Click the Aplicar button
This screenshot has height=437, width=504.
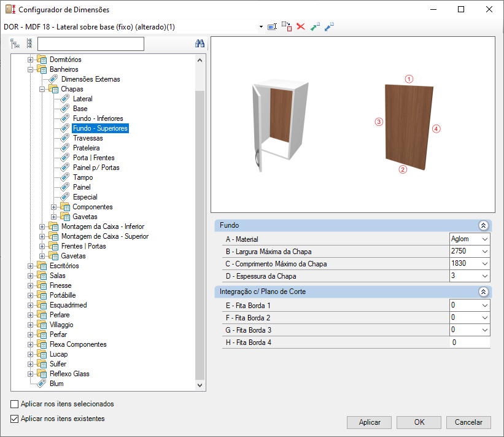(x=370, y=422)
